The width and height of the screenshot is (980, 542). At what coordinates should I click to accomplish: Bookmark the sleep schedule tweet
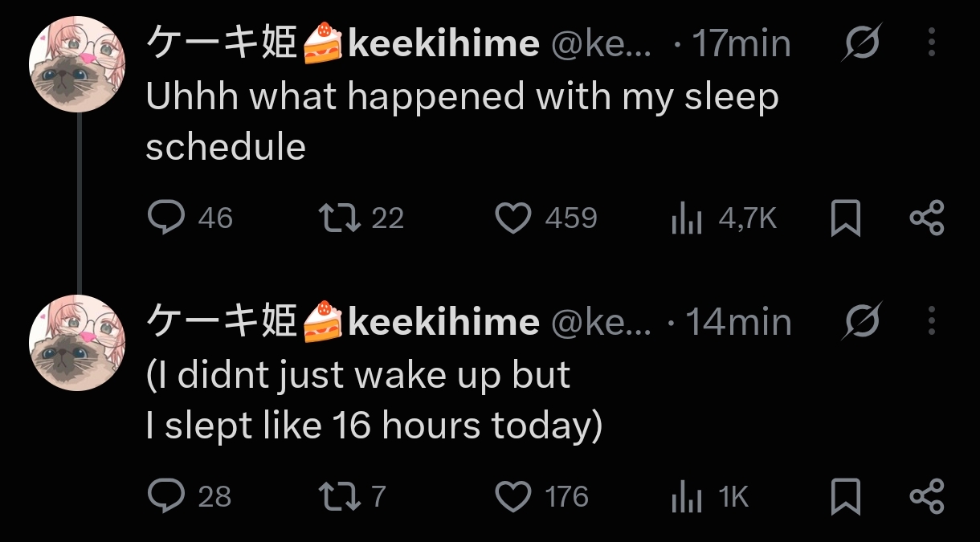845,218
